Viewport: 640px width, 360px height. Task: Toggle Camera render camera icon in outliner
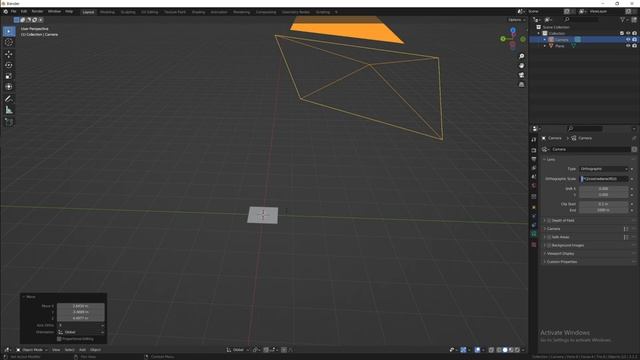(634, 40)
